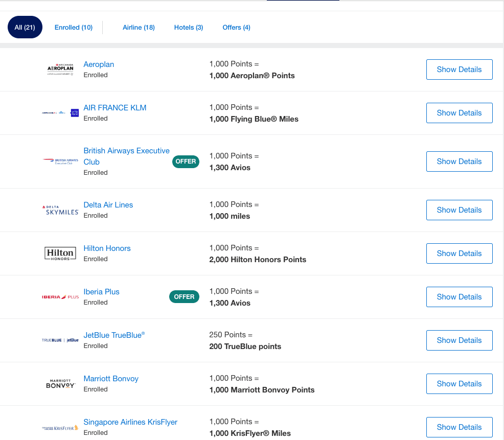Click the Hilton Honors logo
Viewport: 504px width, 440px height.
pyautogui.click(x=60, y=253)
